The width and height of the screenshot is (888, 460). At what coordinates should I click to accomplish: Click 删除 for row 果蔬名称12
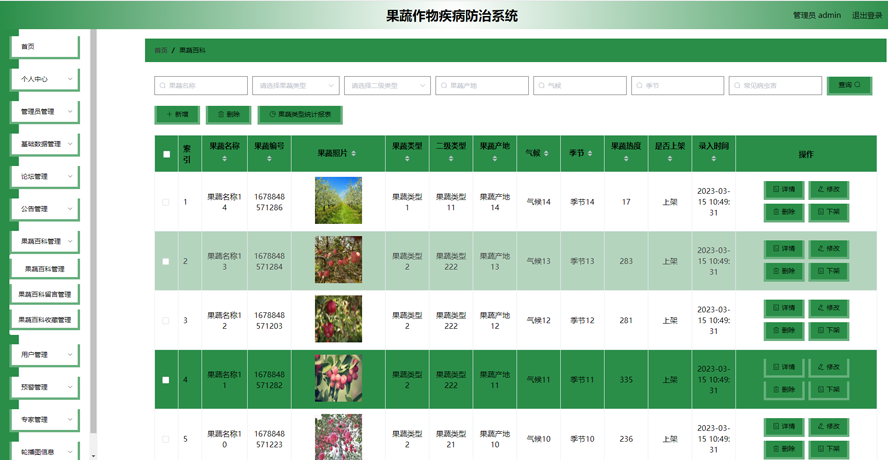pyautogui.click(x=784, y=331)
